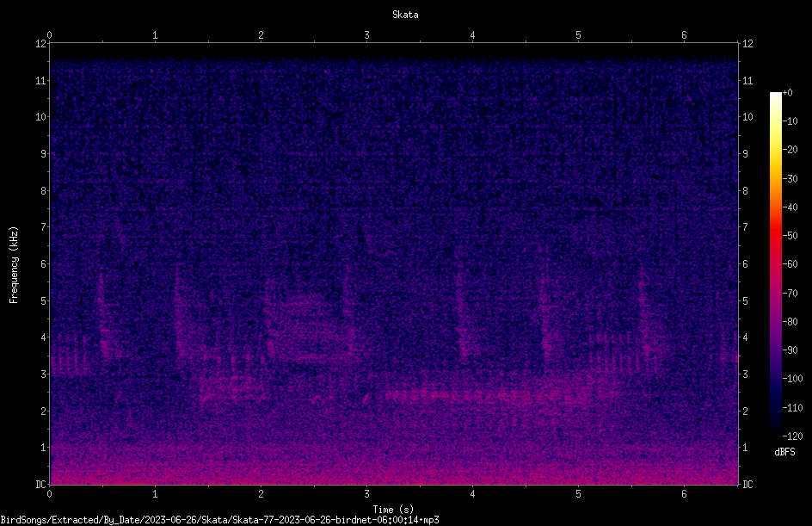Click "7" on the left frequency axis
The height and width of the screenshot is (526, 812).
pos(44,227)
